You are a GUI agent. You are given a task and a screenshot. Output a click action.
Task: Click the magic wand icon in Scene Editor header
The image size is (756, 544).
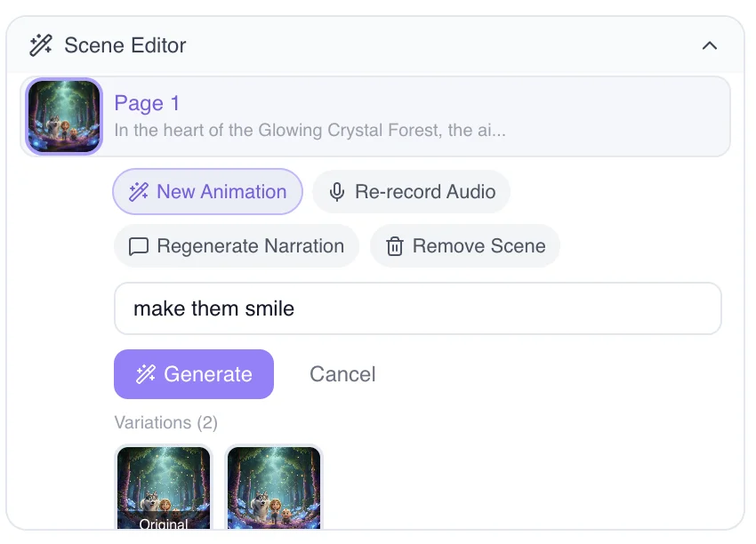[x=39, y=44]
